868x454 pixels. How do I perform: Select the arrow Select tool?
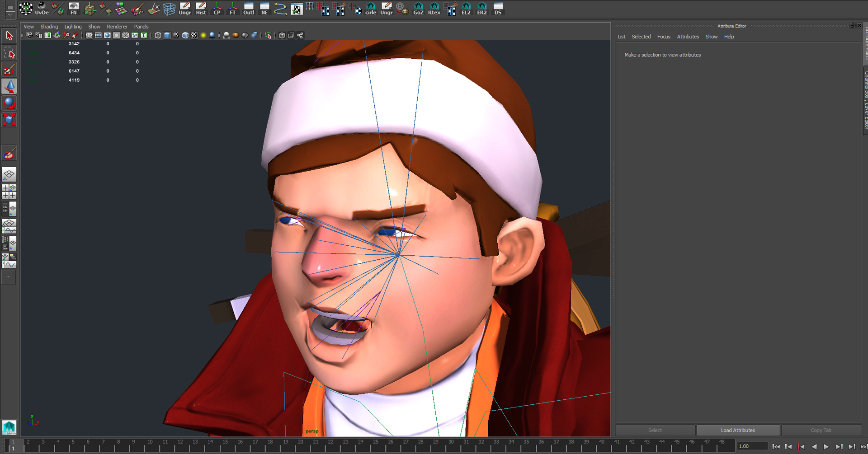click(9, 36)
